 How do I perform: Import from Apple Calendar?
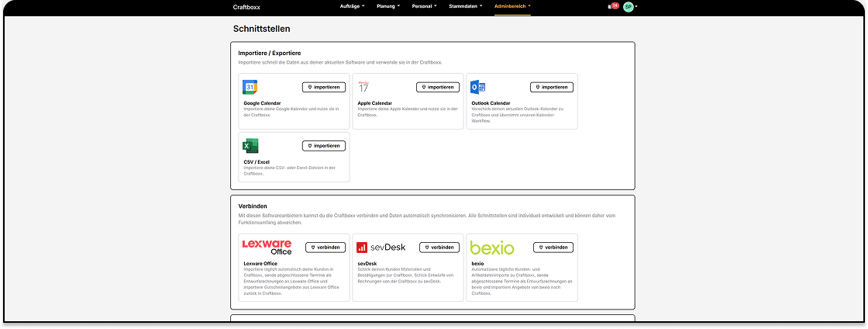(438, 87)
